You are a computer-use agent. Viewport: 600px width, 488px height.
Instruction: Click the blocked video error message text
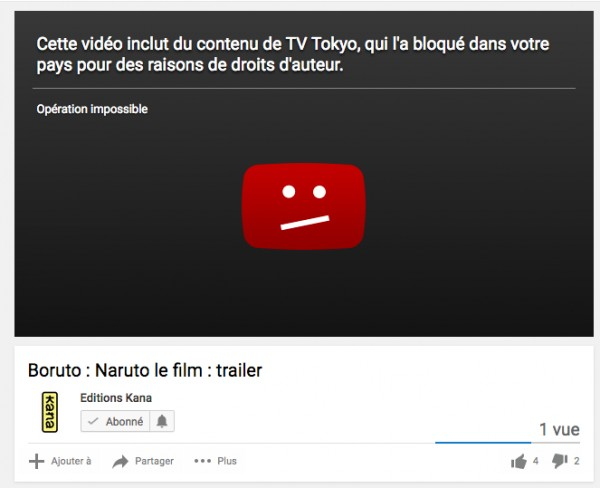(293, 54)
